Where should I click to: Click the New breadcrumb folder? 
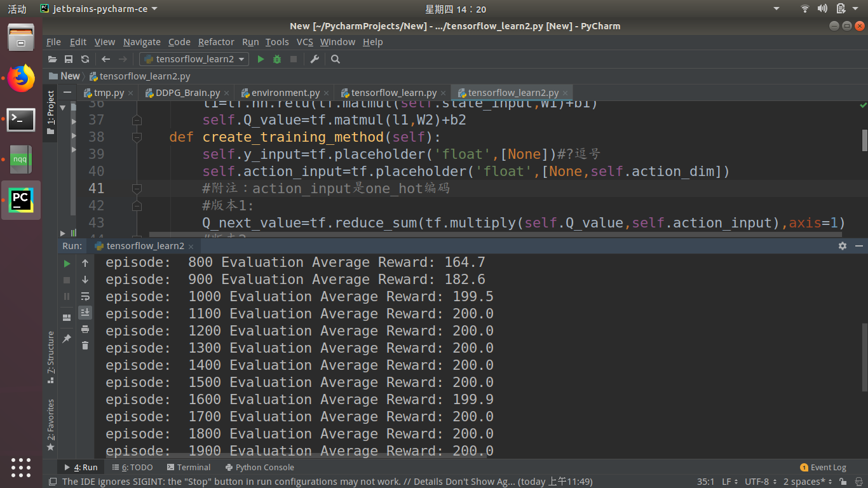65,76
